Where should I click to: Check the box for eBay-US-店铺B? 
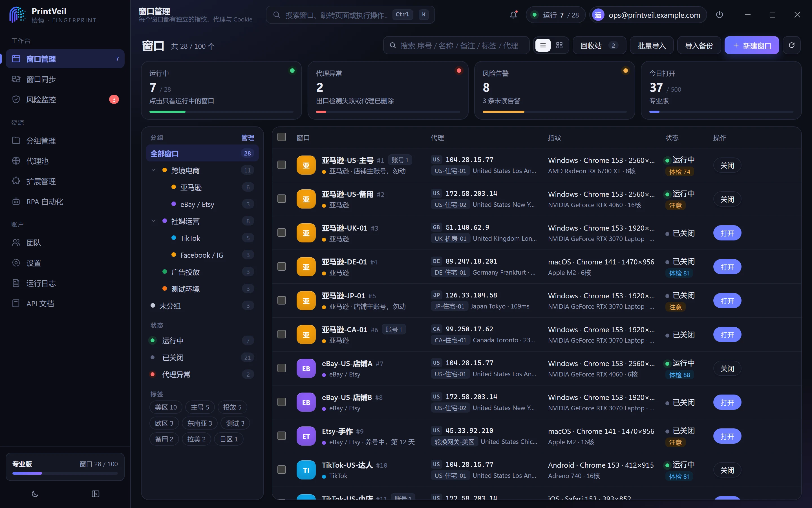coord(281,402)
